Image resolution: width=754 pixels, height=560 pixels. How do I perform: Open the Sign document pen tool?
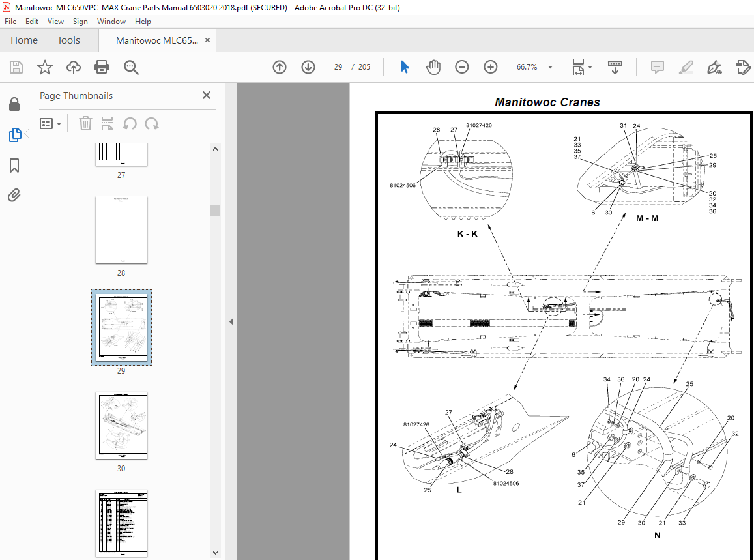(x=714, y=67)
